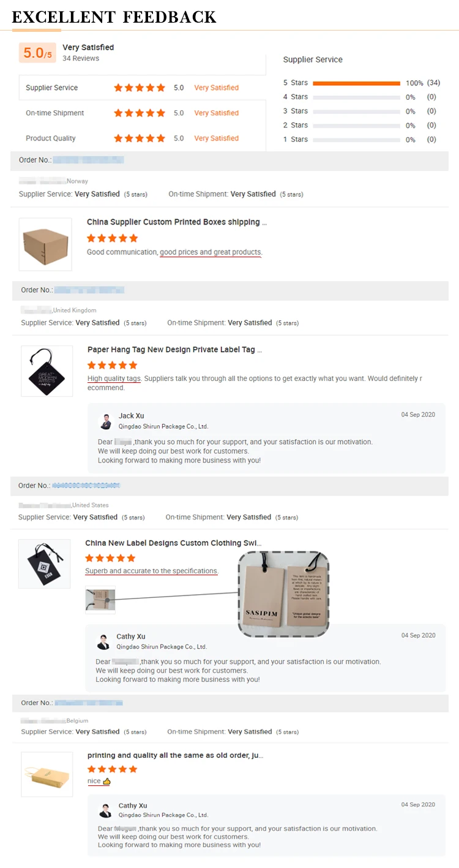The height and width of the screenshot is (868, 459).
Task: Open the yellow paper bag product thumbnail
Action: (x=47, y=774)
